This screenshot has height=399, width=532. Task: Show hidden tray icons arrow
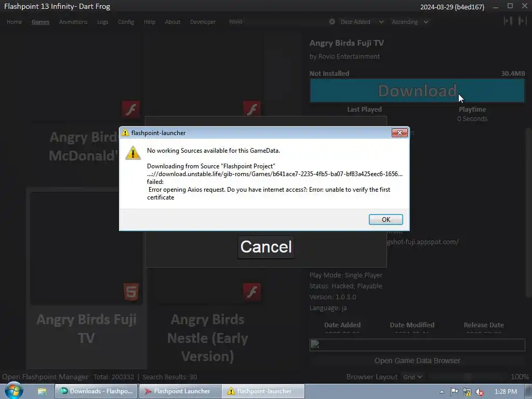442,392
